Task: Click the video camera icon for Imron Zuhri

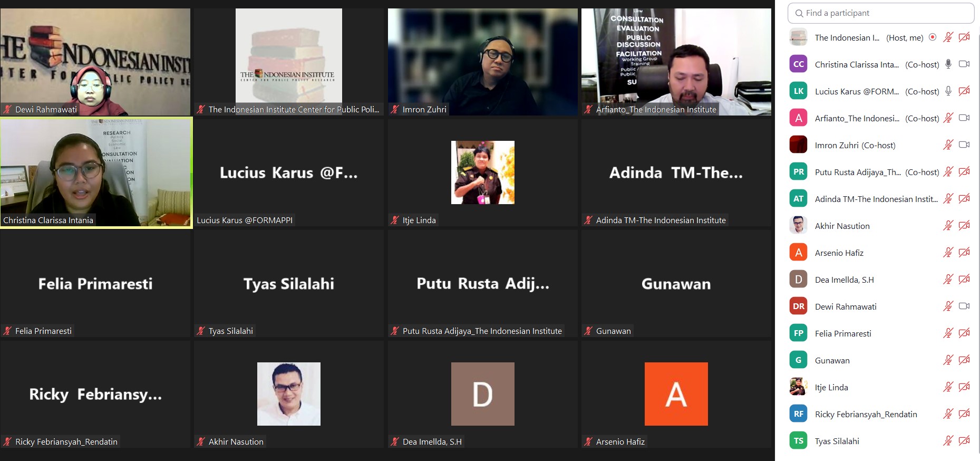Action: tap(964, 145)
